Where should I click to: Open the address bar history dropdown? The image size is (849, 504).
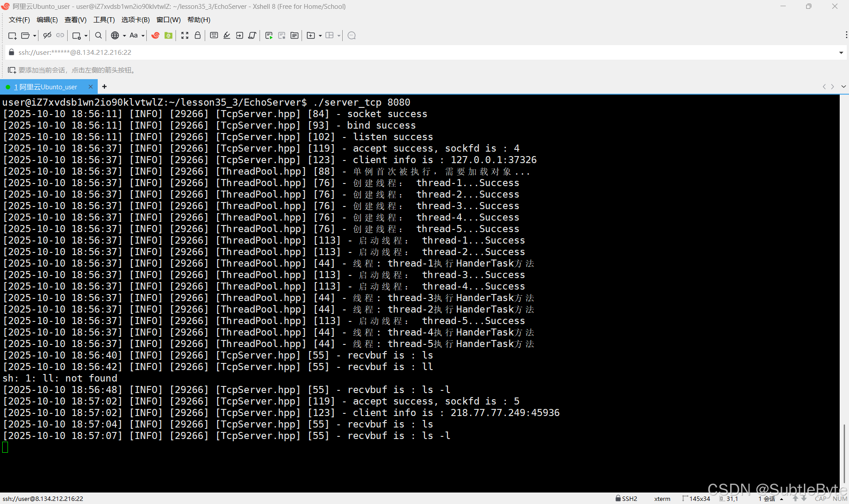click(841, 53)
